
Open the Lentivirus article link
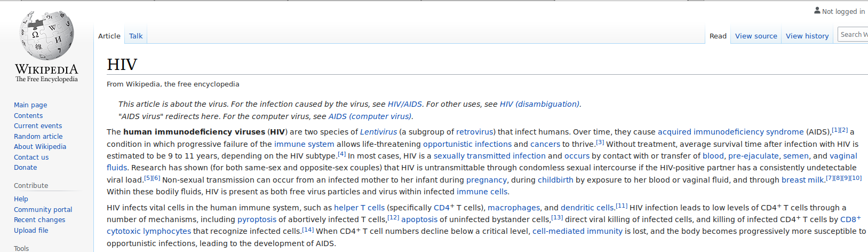pos(378,132)
